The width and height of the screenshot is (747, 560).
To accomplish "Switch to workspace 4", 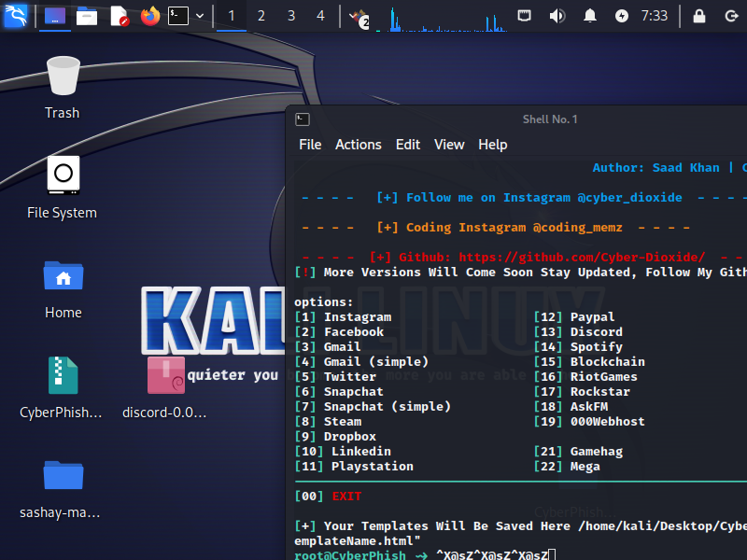I will click(320, 16).
